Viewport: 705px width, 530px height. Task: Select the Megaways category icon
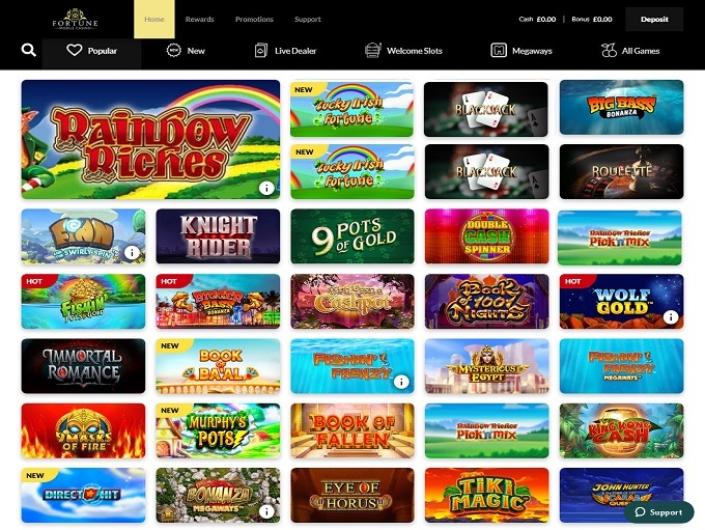coord(498,50)
